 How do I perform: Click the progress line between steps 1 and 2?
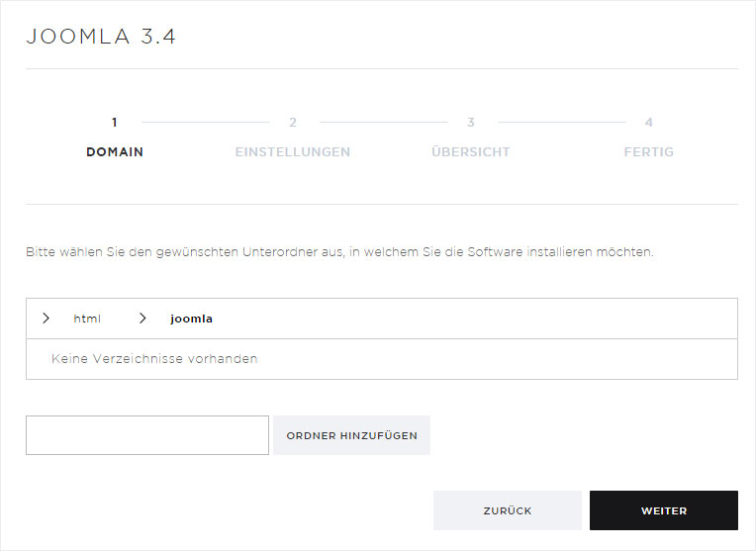(206, 123)
